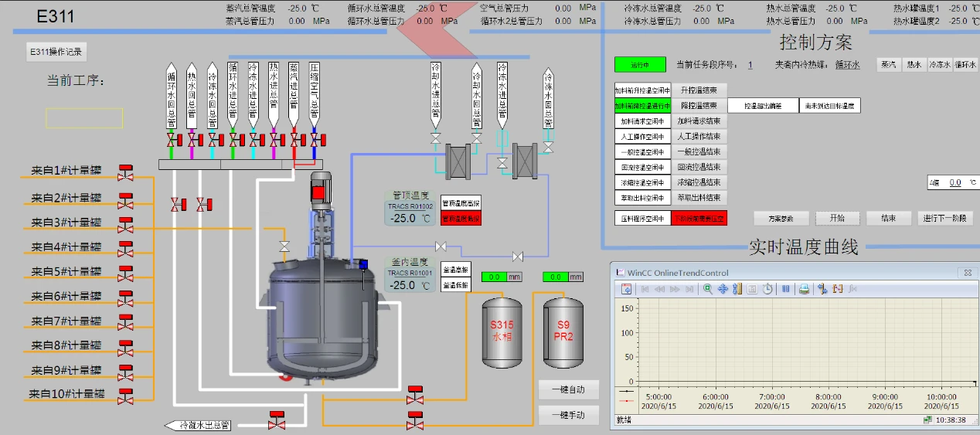
Task: Switch to 一键手动 mode
Action: point(568,415)
